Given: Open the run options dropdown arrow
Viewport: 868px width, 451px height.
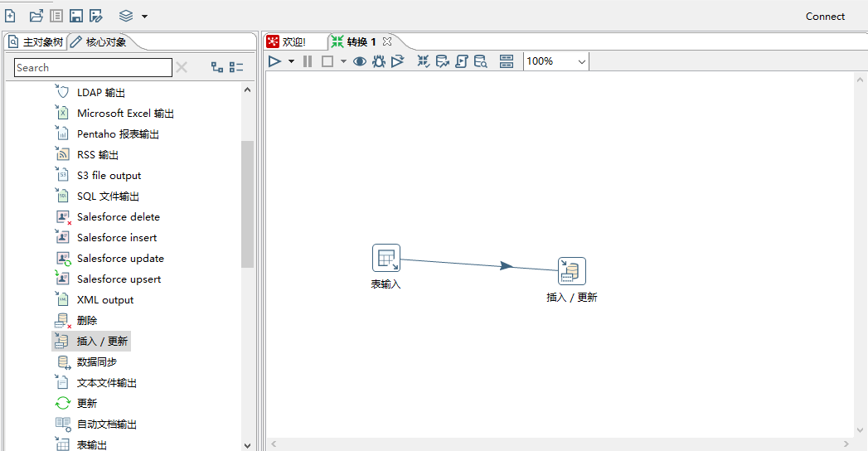Looking at the screenshot, I should pyautogui.click(x=291, y=61).
